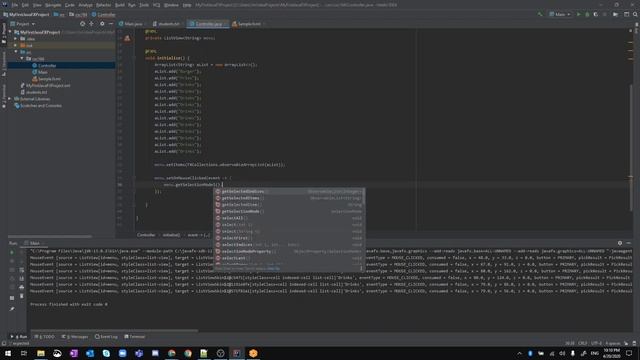640x360 pixels.
Task: Choose getSelectedItems from completion popup
Action: (289, 198)
